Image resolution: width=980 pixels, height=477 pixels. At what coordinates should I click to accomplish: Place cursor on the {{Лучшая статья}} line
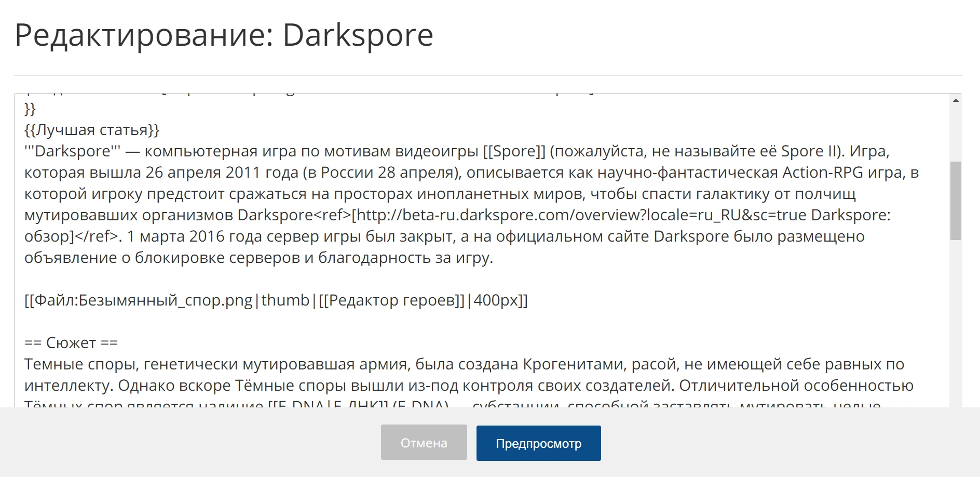(x=92, y=130)
